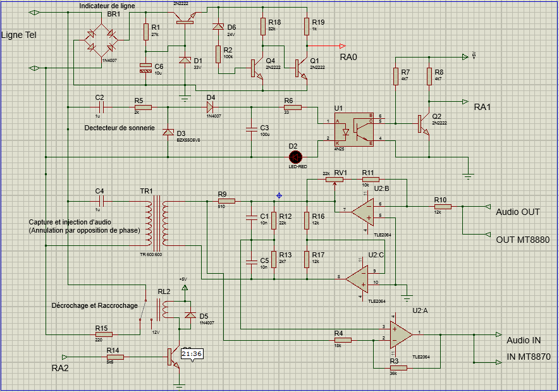The height and width of the screenshot is (392, 559).
Task: Select resistor R9 510
Action: coord(226,201)
